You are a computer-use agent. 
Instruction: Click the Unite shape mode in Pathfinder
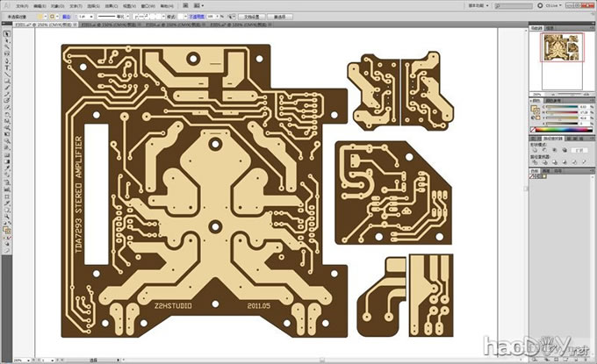pos(536,150)
